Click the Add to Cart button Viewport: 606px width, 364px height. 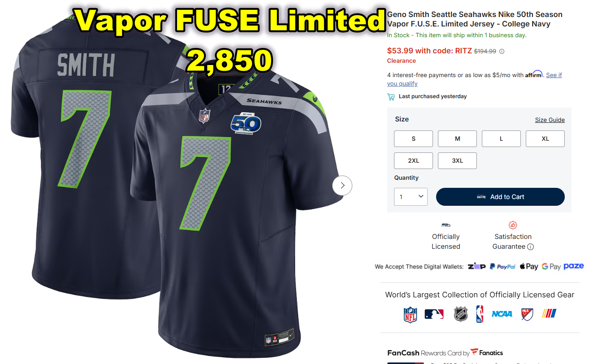coord(500,197)
